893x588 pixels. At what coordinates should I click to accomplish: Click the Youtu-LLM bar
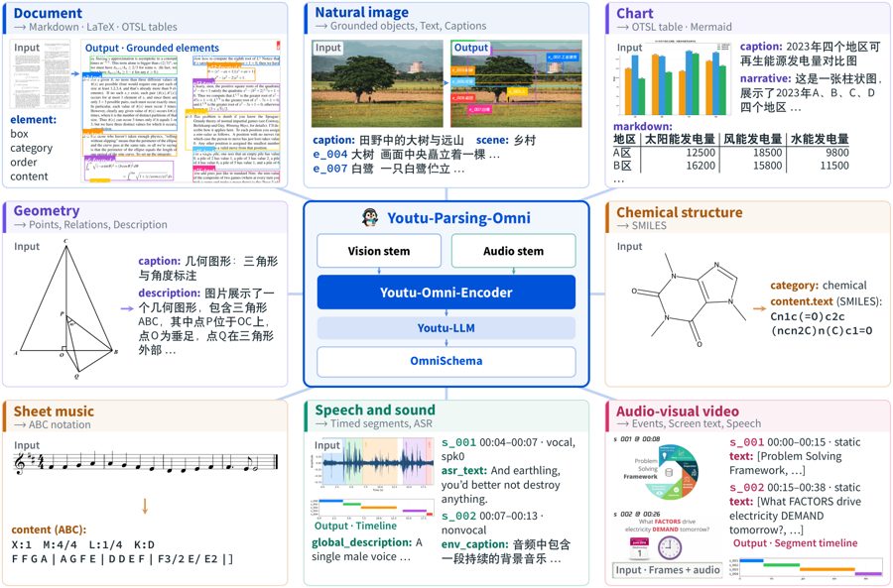pyautogui.click(x=446, y=328)
